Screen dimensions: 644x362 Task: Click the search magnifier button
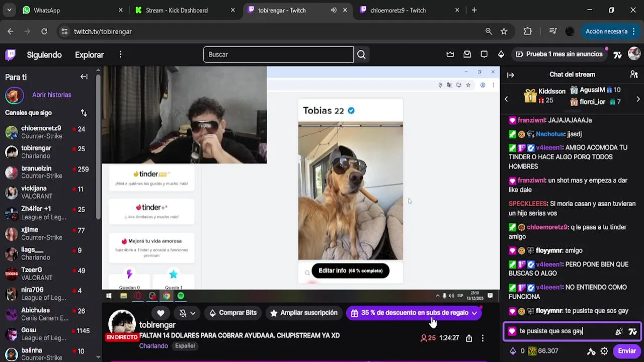point(361,54)
